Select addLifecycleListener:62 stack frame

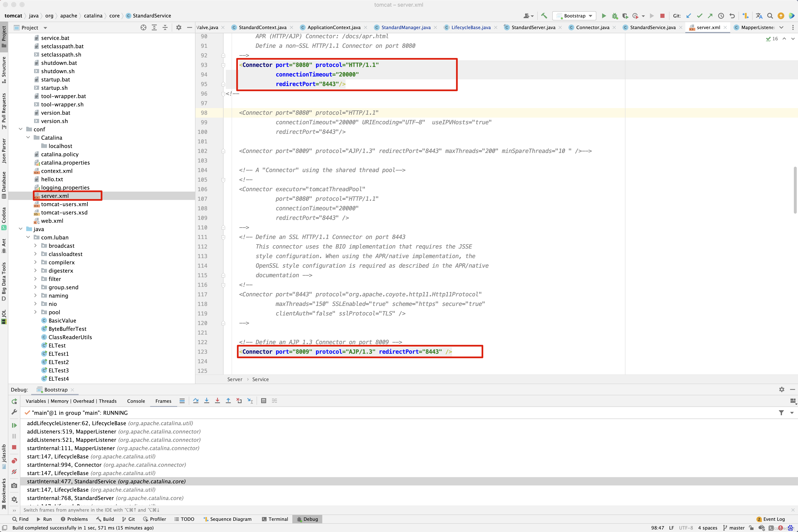(x=110, y=423)
